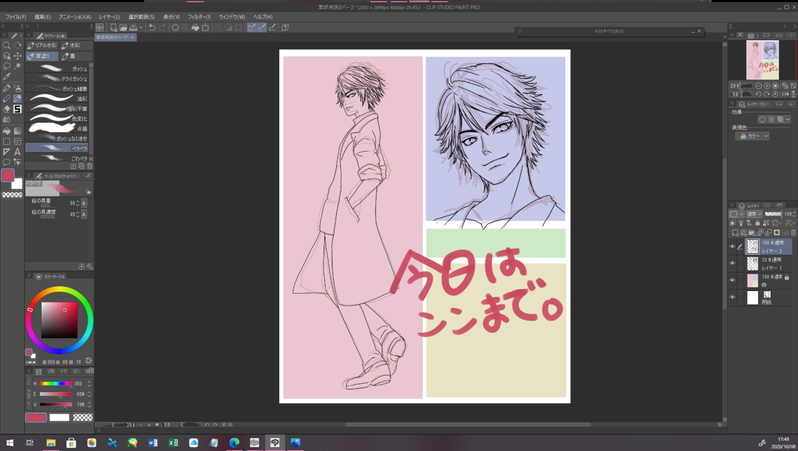This screenshot has width=798, height=451.
Task: Toggle visibility of the 枠 layer
Action: click(x=732, y=280)
